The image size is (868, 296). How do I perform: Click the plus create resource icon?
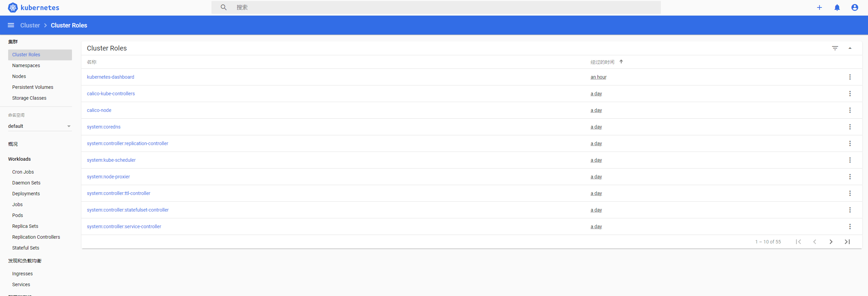[819, 7]
